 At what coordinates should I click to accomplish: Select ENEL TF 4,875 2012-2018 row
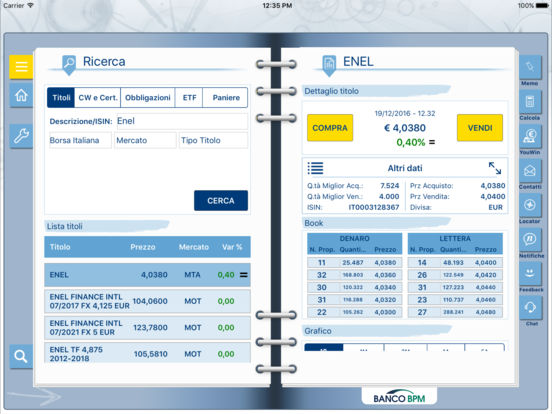point(148,353)
